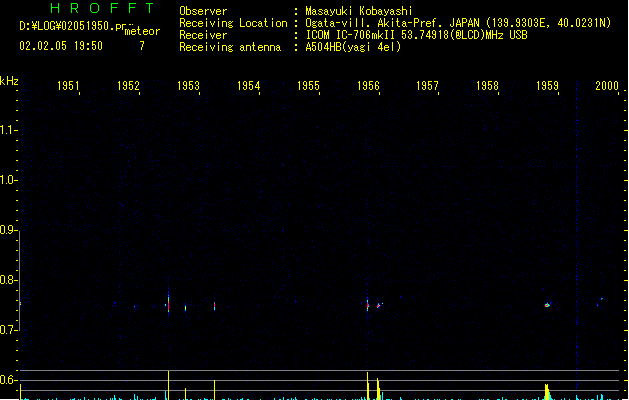Click the 1956 time axis marker

(368, 85)
